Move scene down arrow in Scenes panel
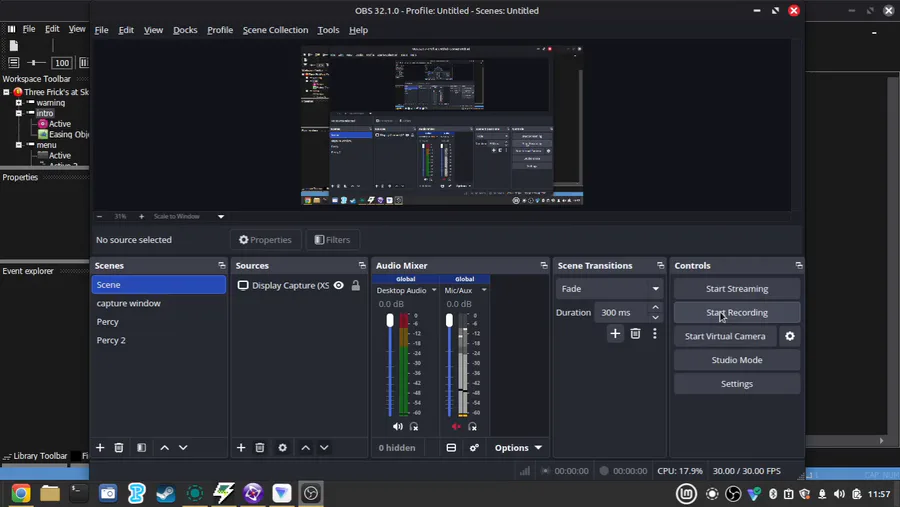Screen dimensions: 900x507 [x=183, y=447]
